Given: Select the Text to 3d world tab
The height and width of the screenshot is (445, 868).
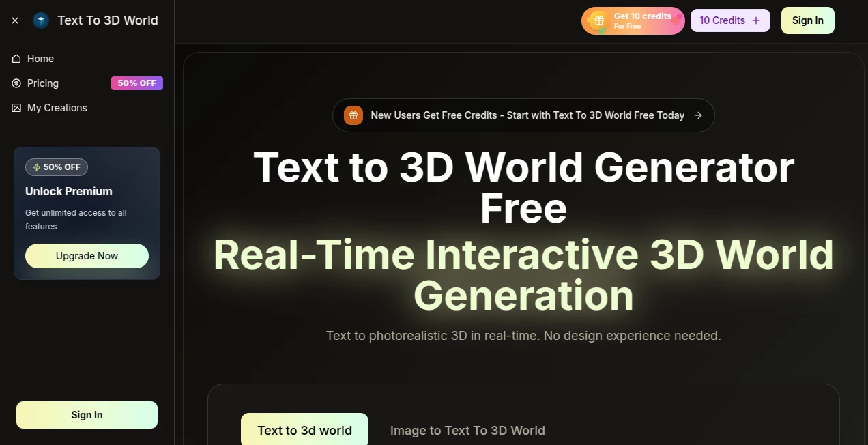Looking at the screenshot, I should pyautogui.click(x=304, y=430).
